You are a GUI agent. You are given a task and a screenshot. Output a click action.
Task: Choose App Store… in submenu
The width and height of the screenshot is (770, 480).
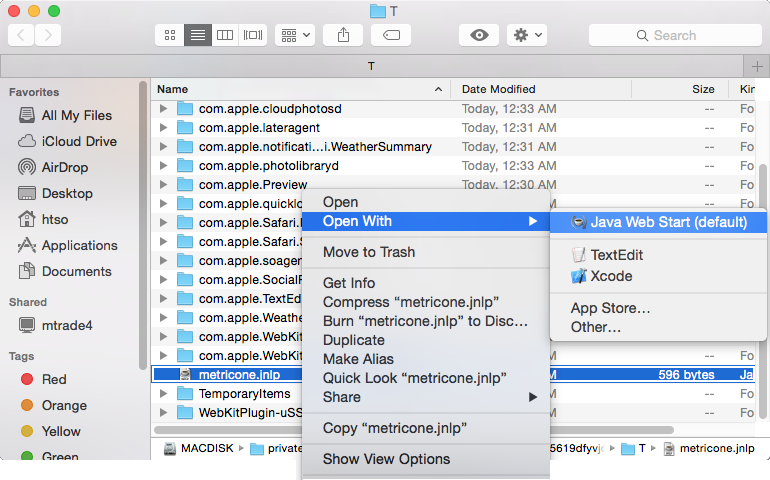tap(659, 309)
